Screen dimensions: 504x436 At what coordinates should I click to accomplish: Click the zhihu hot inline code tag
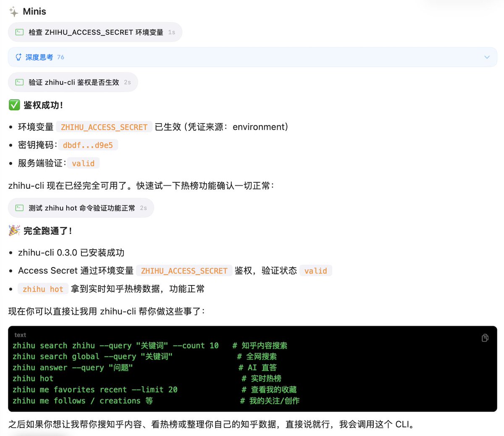coord(43,289)
